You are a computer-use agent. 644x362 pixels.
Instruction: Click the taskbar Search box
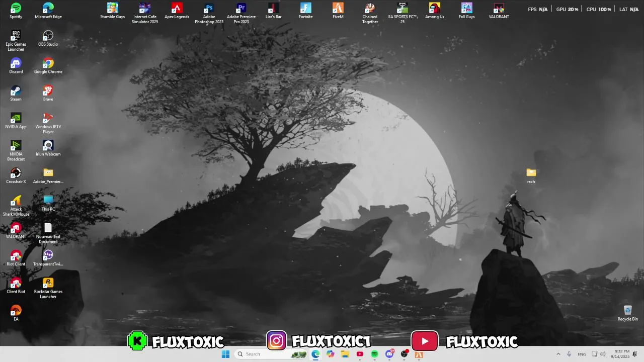pyautogui.click(x=272, y=354)
